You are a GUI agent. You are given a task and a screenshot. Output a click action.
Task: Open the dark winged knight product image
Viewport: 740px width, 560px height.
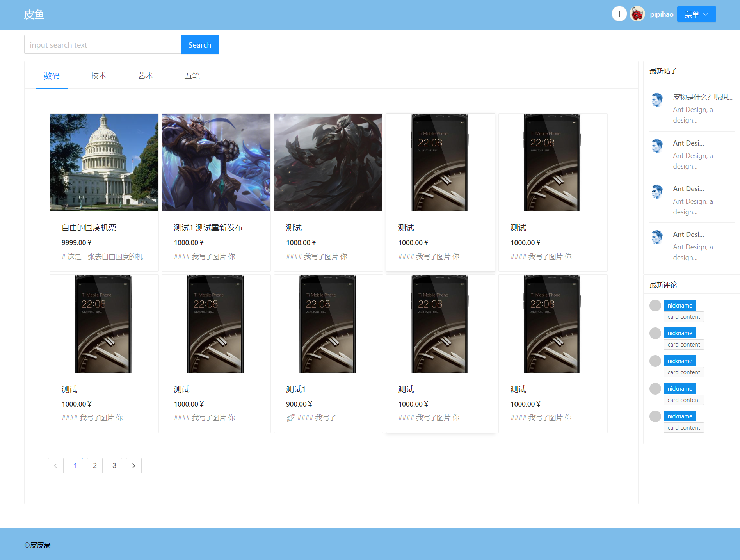pos(328,162)
